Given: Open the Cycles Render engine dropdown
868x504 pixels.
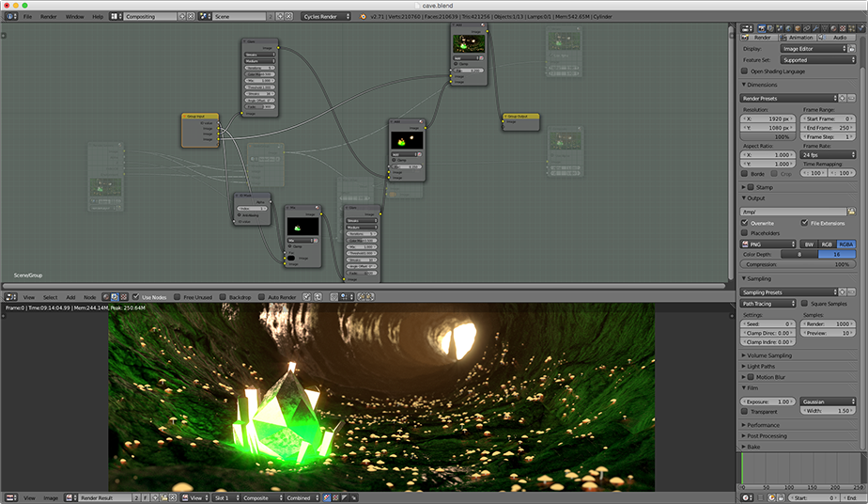Looking at the screenshot, I should point(326,16).
